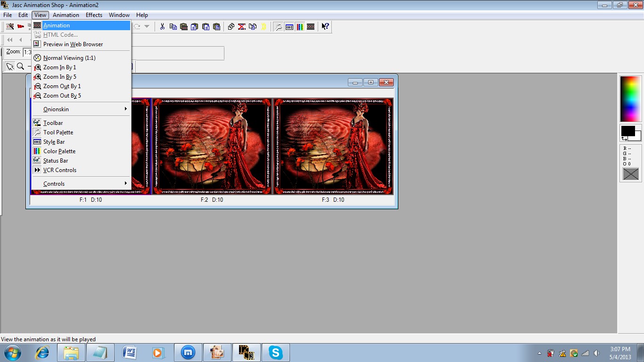Image resolution: width=644 pixels, height=362 pixels.
Task: Select the Arrow tool in tool palette
Action: 10,66
